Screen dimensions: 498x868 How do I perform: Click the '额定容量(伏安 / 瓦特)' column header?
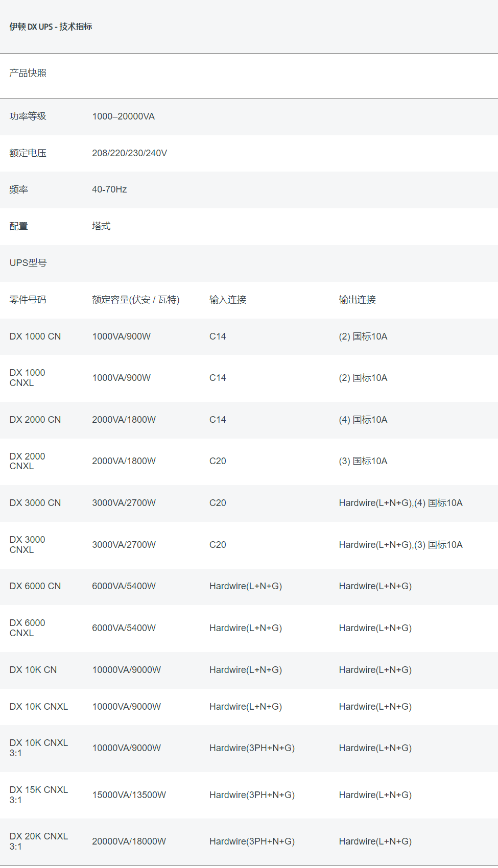point(136,300)
